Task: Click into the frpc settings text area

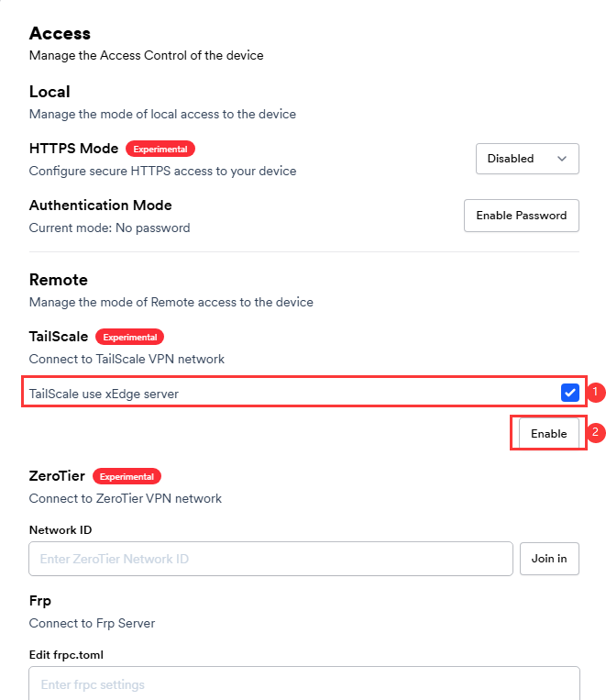Action: (x=304, y=684)
